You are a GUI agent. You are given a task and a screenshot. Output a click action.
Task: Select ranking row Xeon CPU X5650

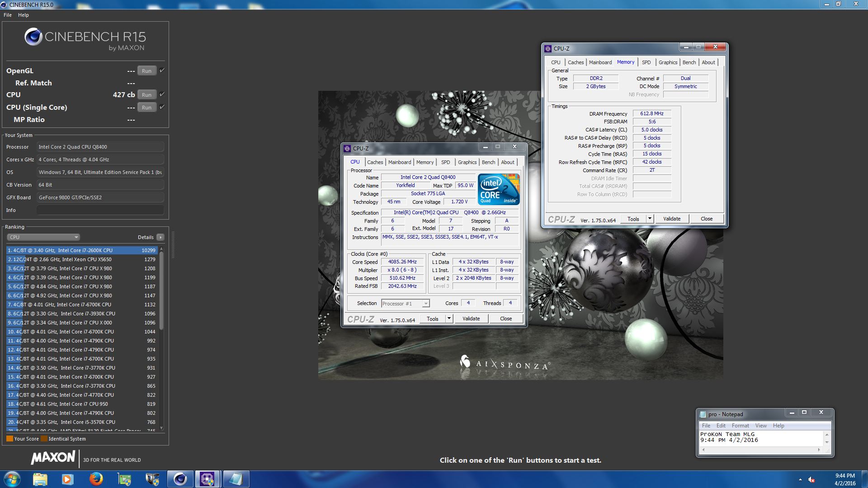pyautogui.click(x=82, y=259)
